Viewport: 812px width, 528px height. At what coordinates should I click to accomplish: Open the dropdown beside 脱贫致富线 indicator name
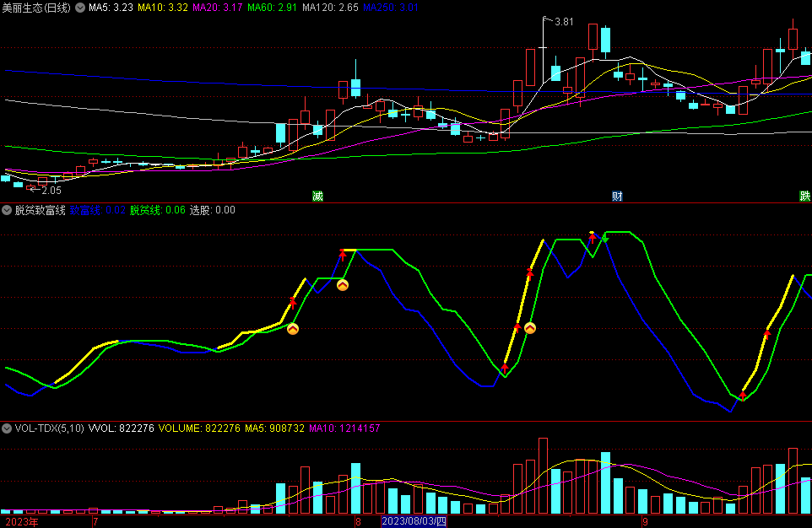7,210
